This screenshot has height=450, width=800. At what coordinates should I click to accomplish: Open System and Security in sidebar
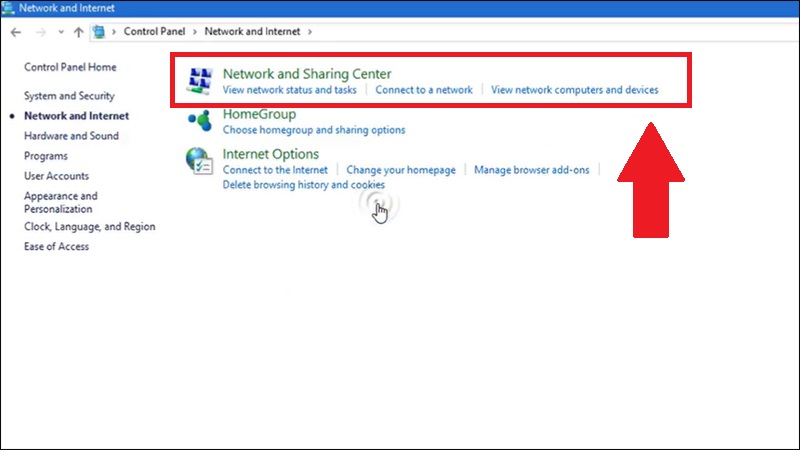[69, 96]
